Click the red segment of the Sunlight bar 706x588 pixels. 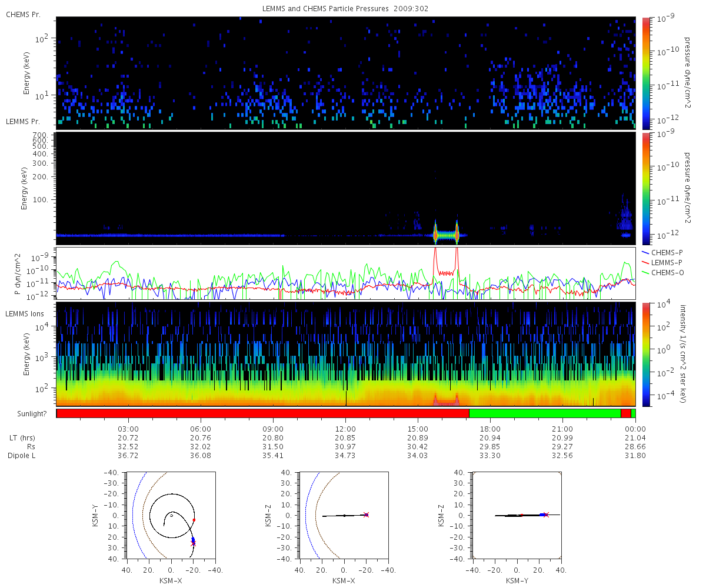[x=262, y=413]
